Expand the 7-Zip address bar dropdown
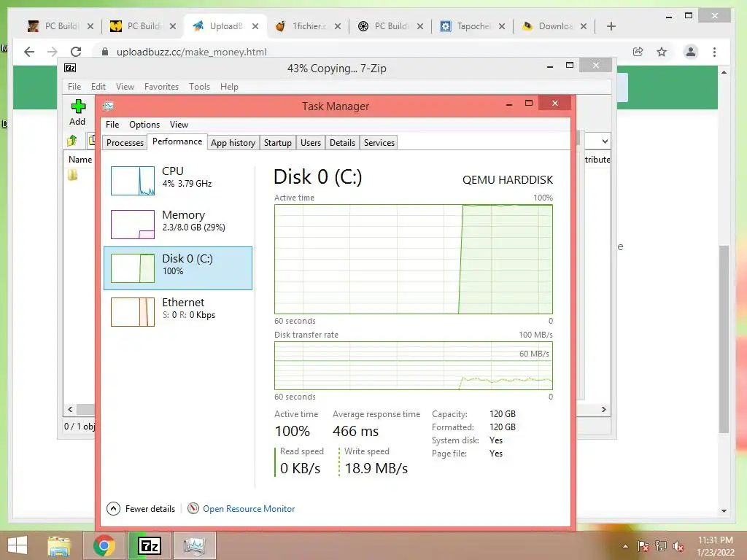This screenshot has width=747, height=560. [x=605, y=141]
